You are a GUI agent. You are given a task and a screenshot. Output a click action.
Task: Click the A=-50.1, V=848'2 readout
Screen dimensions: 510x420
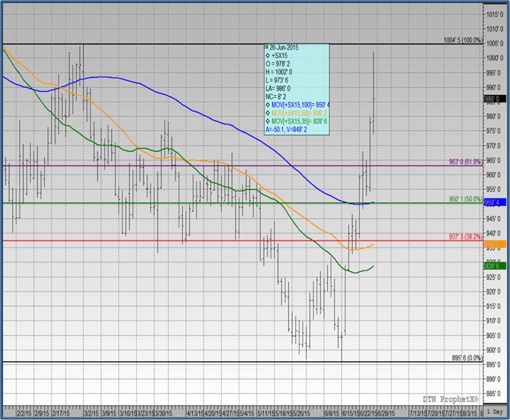(x=286, y=130)
